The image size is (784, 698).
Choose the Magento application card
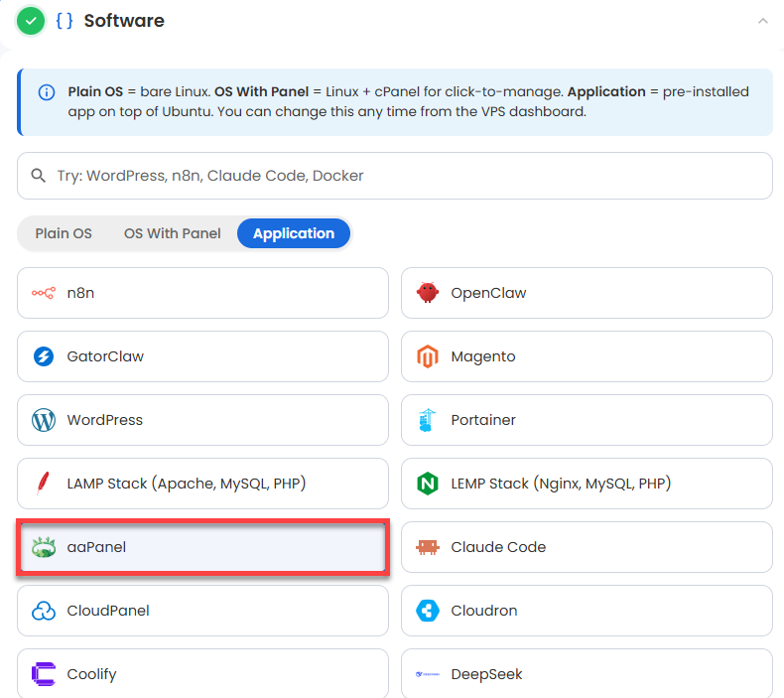click(x=587, y=356)
